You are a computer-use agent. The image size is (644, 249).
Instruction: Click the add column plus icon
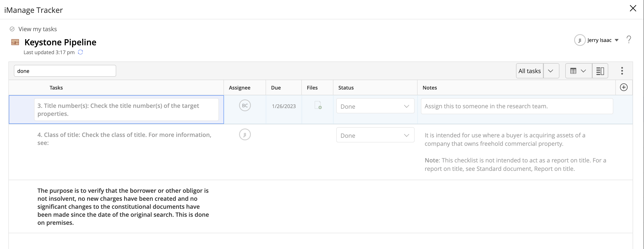click(624, 87)
